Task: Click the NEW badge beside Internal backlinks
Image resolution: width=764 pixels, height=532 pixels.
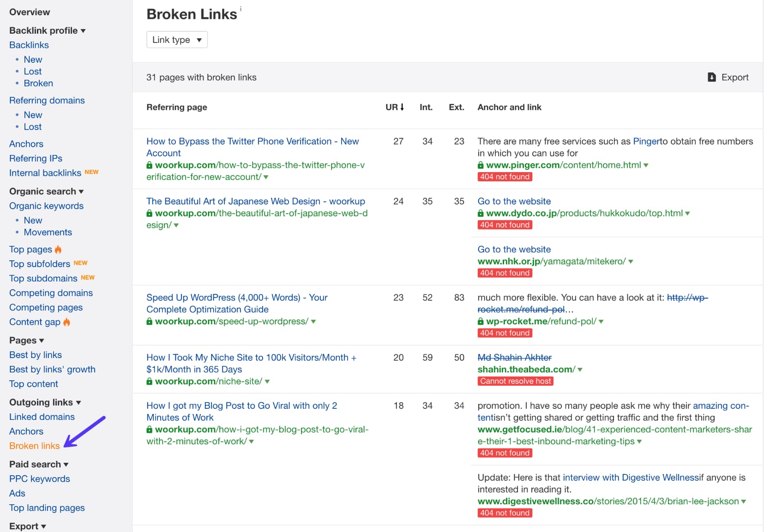Action: point(92,172)
